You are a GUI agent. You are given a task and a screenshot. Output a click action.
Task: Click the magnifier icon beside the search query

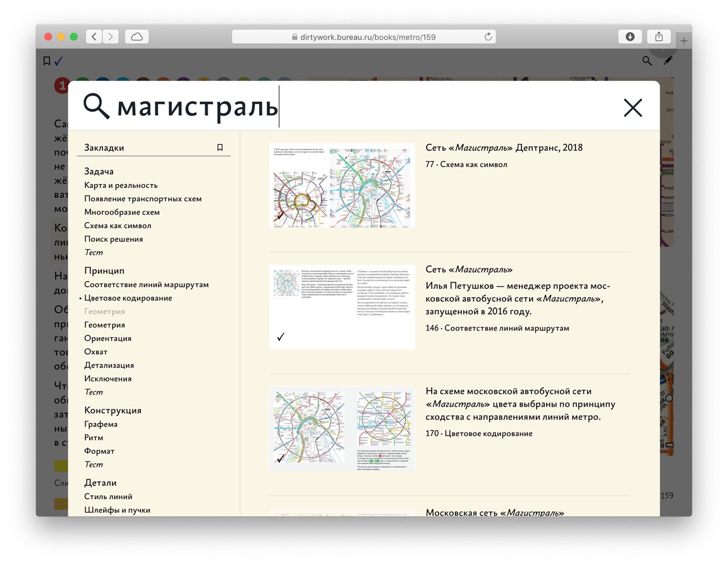[96, 106]
